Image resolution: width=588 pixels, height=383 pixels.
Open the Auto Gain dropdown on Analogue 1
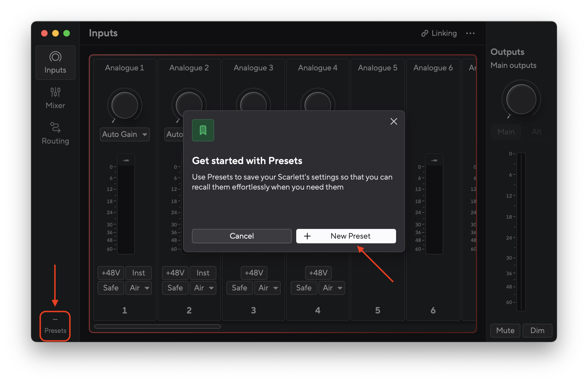(x=125, y=134)
